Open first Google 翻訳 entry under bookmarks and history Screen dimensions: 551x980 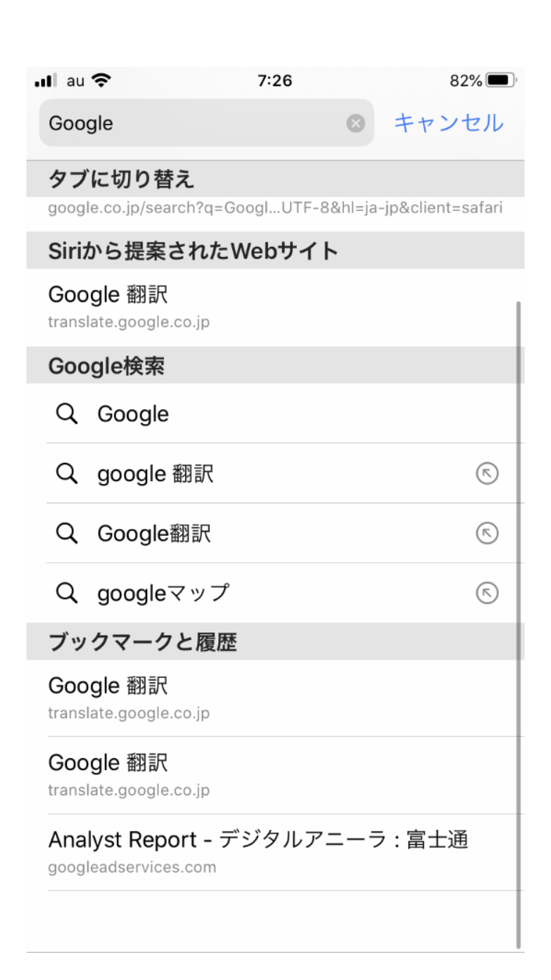tap(275, 698)
